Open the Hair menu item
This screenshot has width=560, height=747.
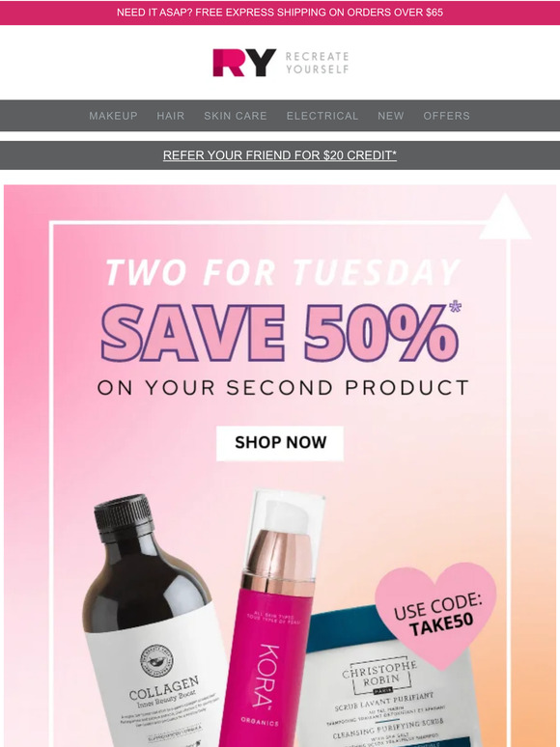click(x=171, y=116)
